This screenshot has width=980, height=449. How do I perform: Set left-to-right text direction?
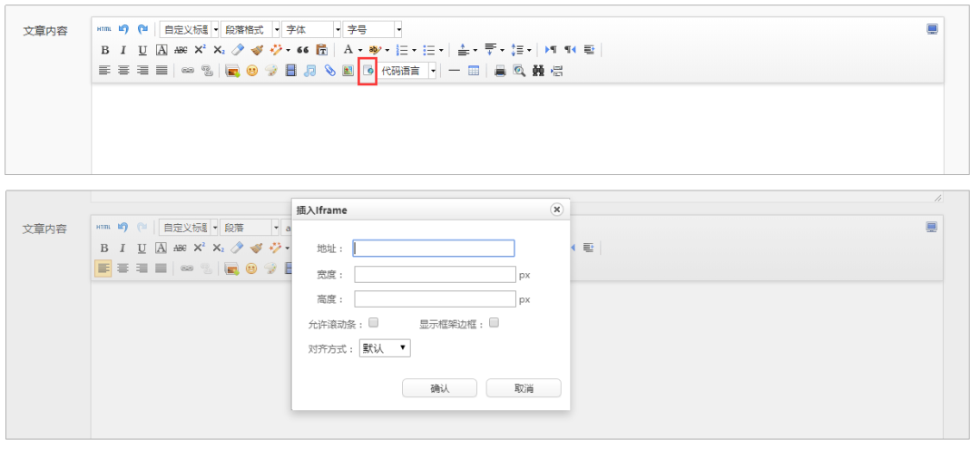click(x=551, y=50)
